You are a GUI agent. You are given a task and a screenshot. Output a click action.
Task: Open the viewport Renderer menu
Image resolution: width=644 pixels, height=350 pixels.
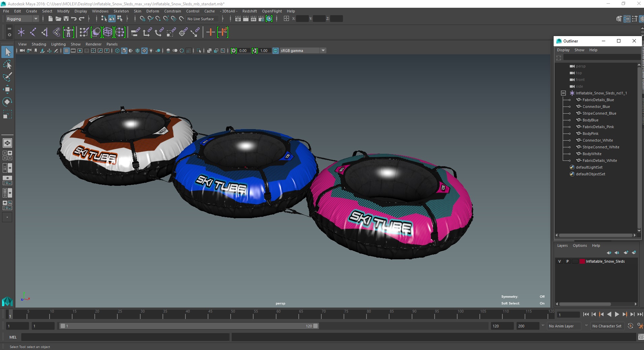pyautogui.click(x=93, y=44)
